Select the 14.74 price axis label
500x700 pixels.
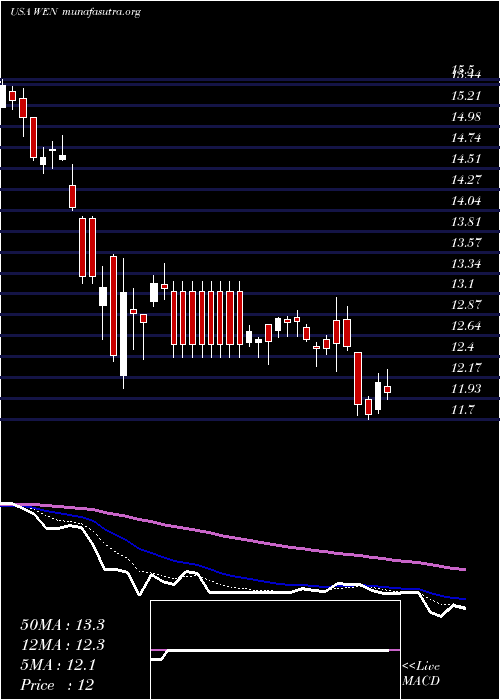466,138
